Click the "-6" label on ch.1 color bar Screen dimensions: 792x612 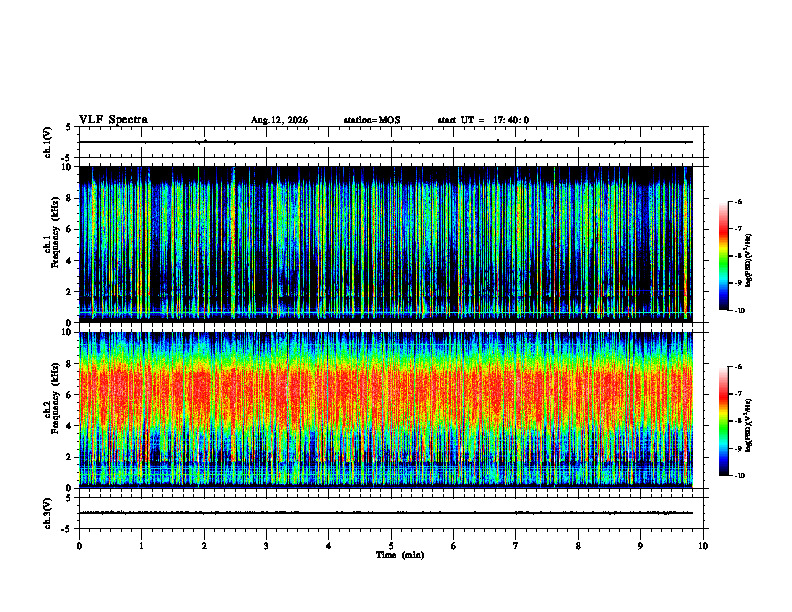pos(738,202)
